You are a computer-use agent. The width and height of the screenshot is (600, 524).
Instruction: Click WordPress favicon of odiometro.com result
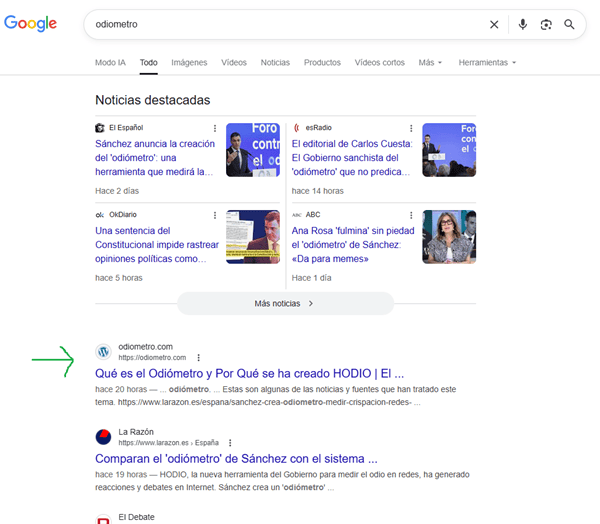click(x=103, y=352)
